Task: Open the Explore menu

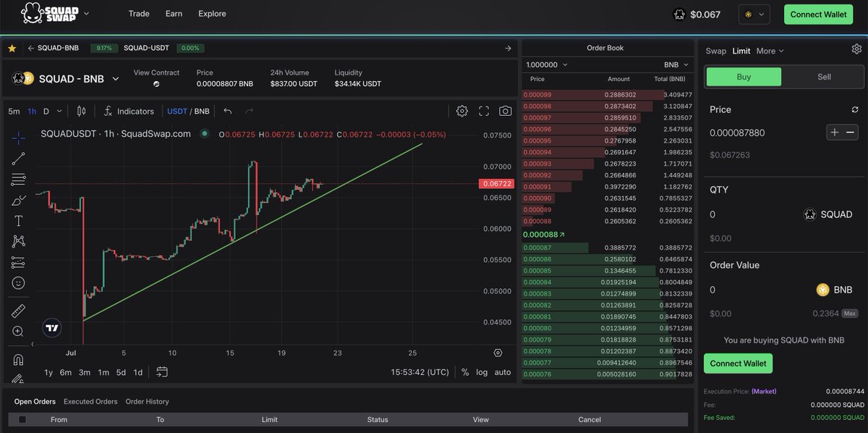Action: pos(212,14)
